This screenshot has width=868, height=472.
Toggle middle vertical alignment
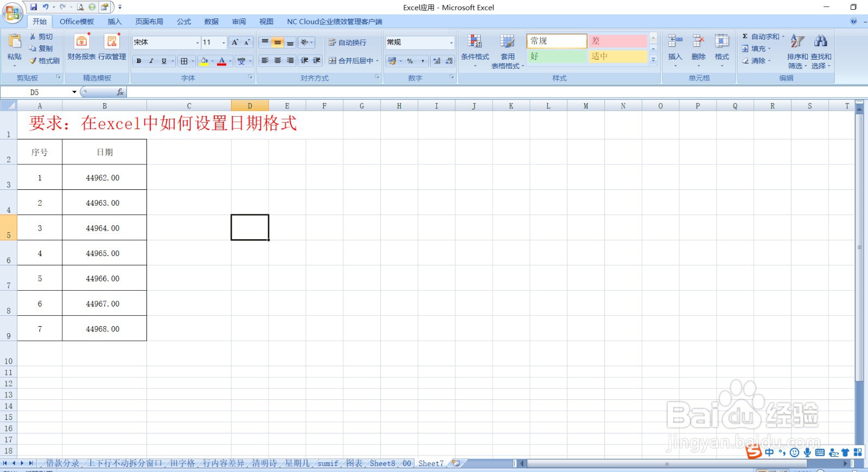tap(277, 42)
